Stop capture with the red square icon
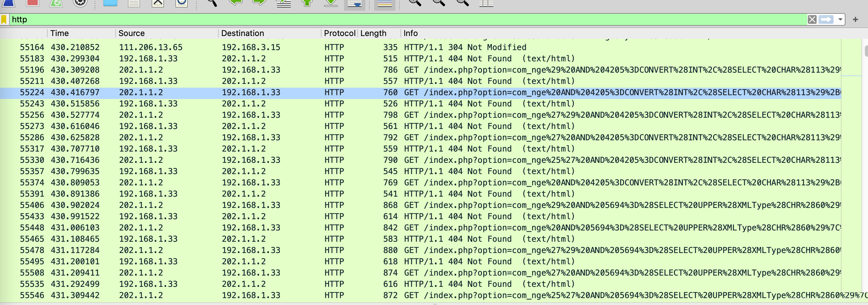Image resolution: width=868 pixels, height=305 pixels. click(x=33, y=3)
